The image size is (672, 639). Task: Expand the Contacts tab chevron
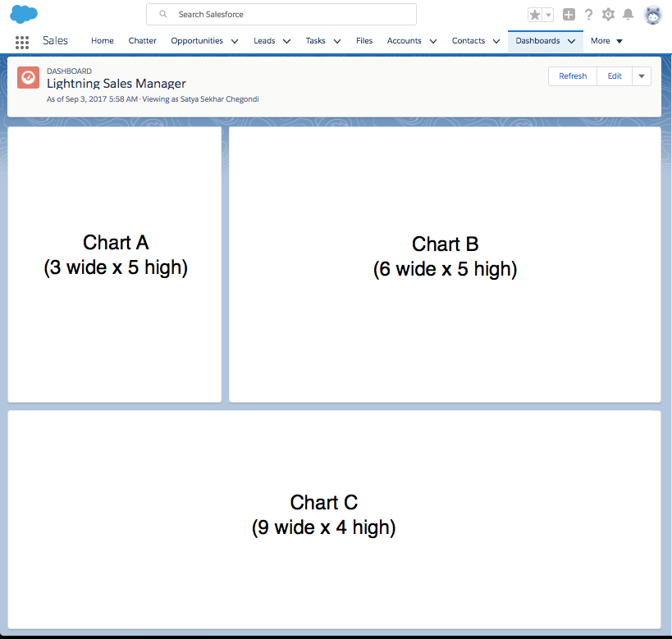[496, 41]
